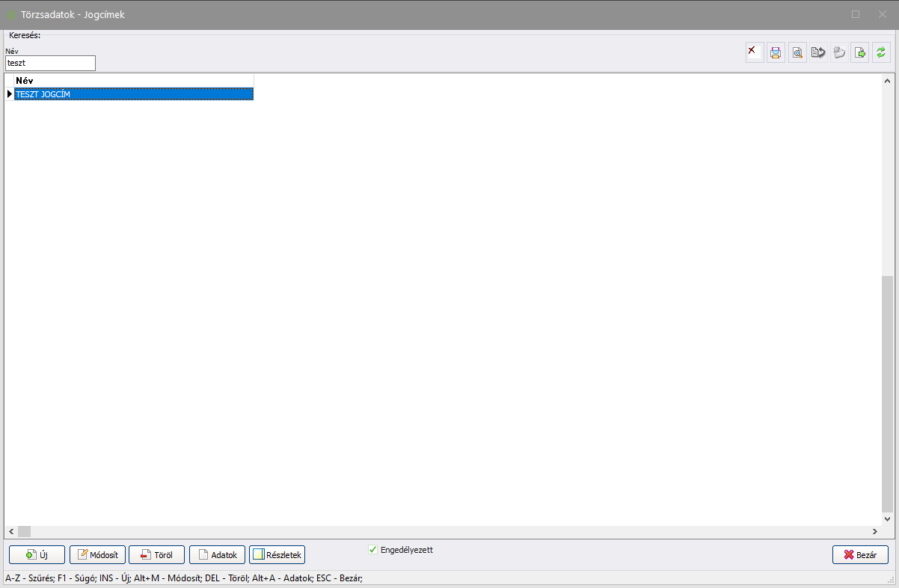Click the vertical scrollbar up arrow
This screenshot has height=588, width=899.
click(x=888, y=81)
